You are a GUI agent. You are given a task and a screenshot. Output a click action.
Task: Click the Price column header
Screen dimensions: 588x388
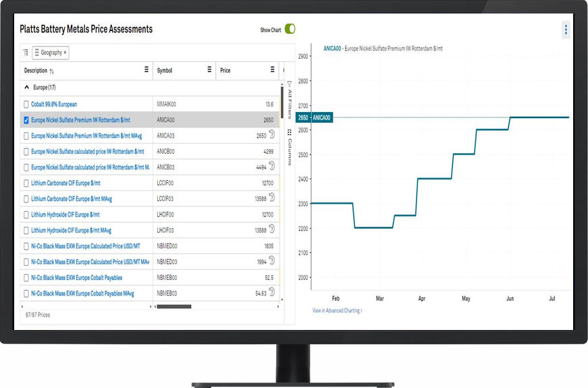click(x=225, y=70)
